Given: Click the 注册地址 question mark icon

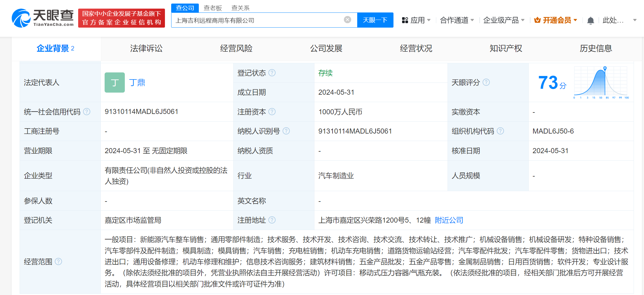Looking at the screenshot, I should coord(272,220).
